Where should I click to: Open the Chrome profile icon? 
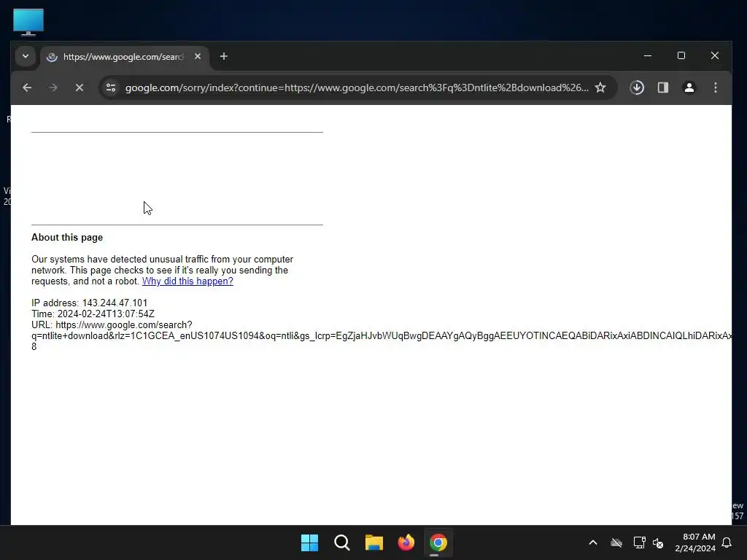[x=689, y=87]
